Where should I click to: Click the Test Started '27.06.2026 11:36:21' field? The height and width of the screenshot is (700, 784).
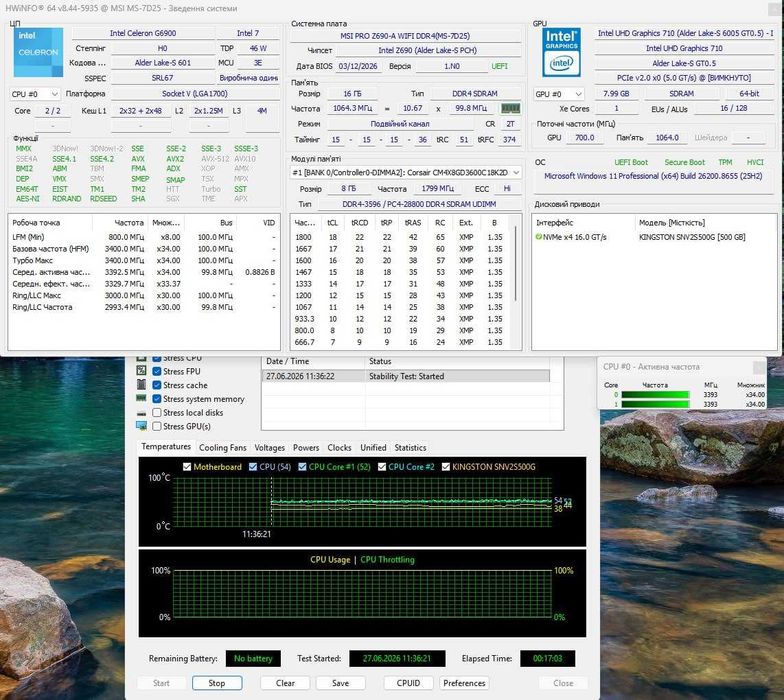tap(397, 659)
